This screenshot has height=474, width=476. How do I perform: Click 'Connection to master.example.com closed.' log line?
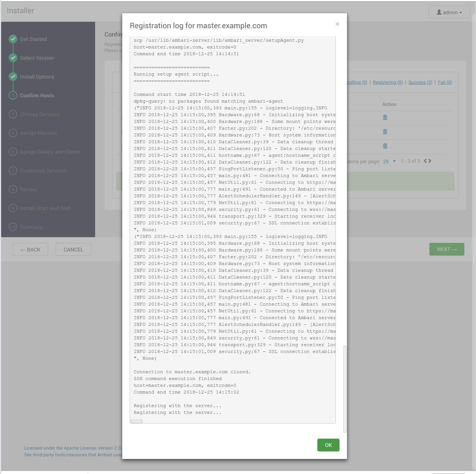[192, 372]
